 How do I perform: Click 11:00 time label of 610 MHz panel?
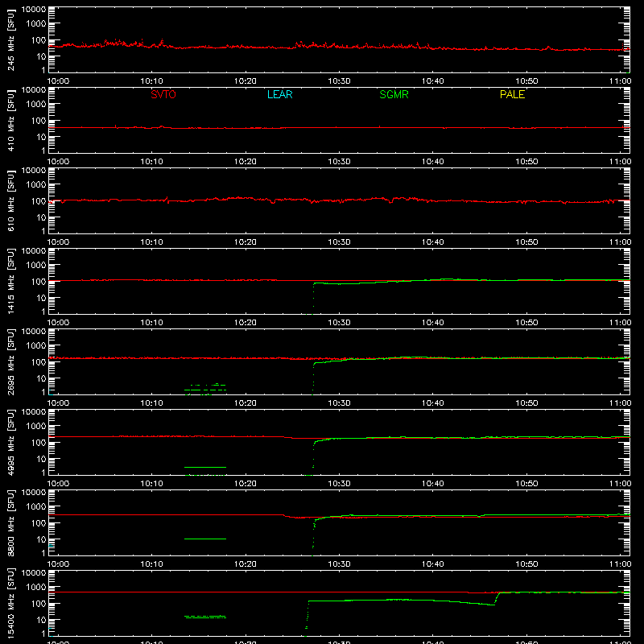pos(620,242)
